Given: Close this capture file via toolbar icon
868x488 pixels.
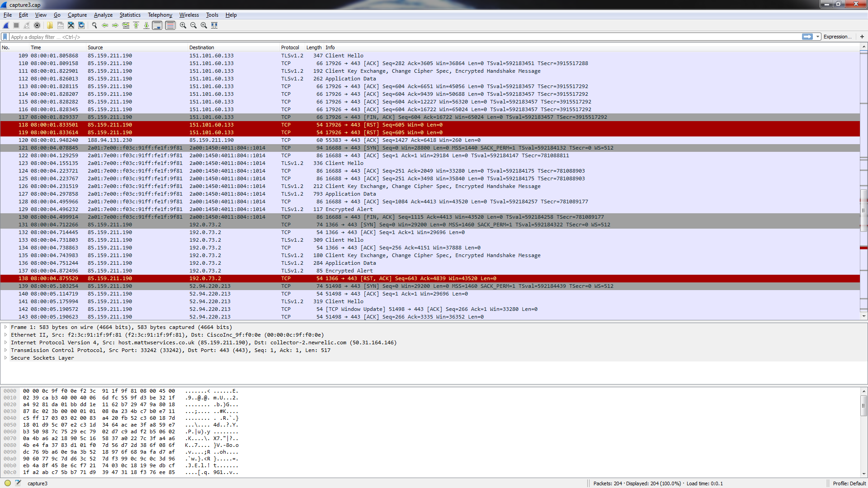Looking at the screenshot, I should [x=71, y=25].
